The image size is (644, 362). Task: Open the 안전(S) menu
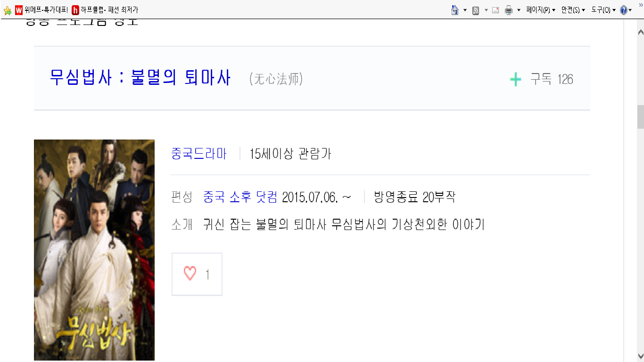[573, 10]
